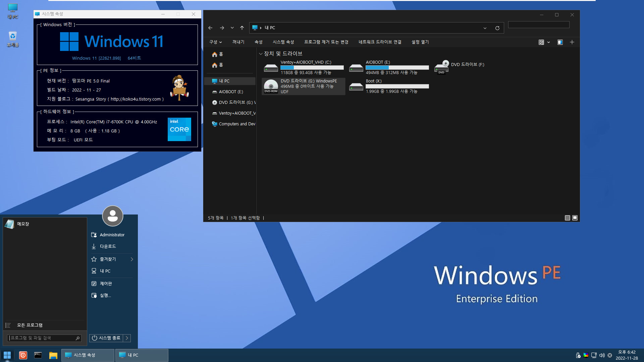
Task: Click the network tray icon
Action: 594,355
